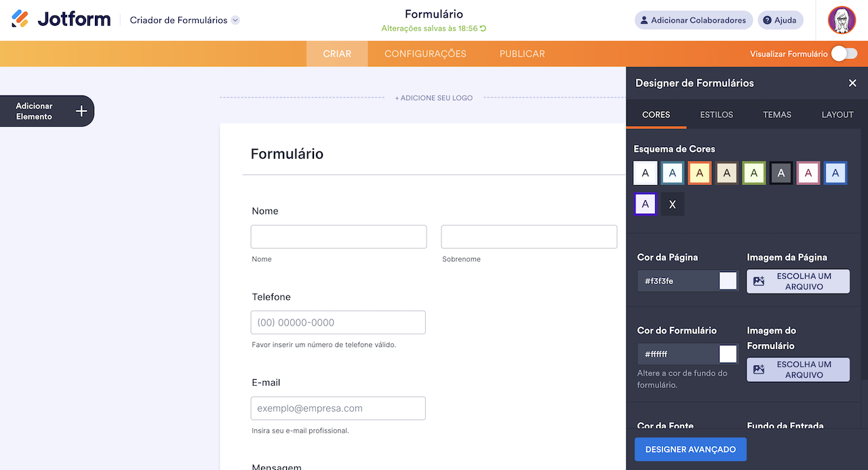Select the teal A color scheme
This screenshot has width=868, height=470.
[672, 173]
